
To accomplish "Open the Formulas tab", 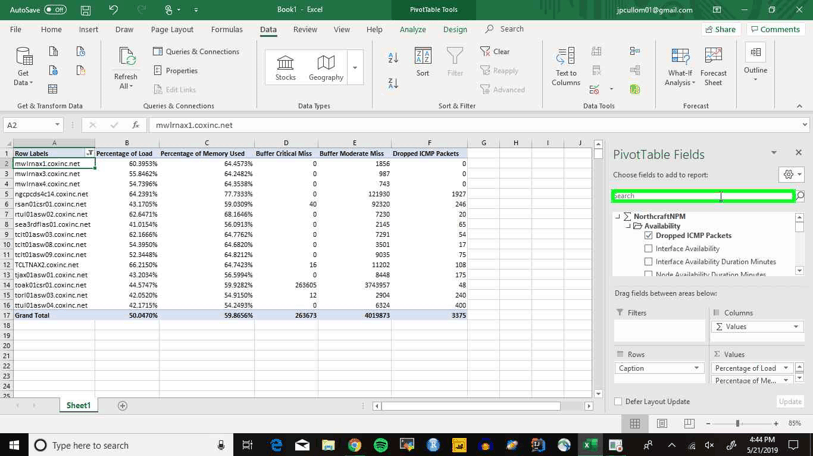I will 227,30.
